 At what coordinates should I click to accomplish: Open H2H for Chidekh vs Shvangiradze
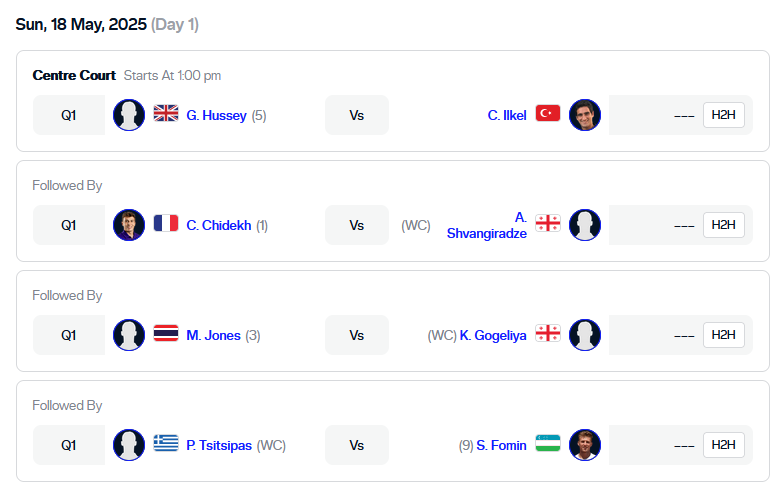point(724,225)
